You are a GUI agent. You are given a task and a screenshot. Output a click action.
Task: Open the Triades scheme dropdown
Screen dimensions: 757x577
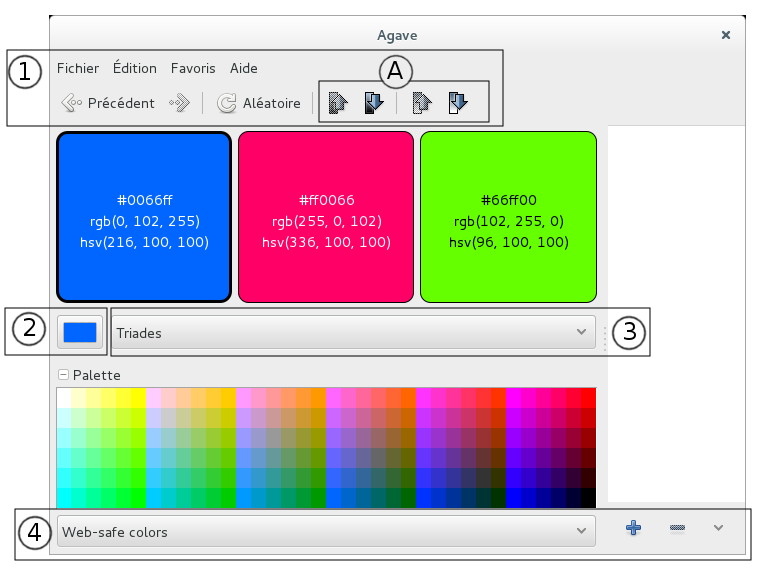coord(353,332)
